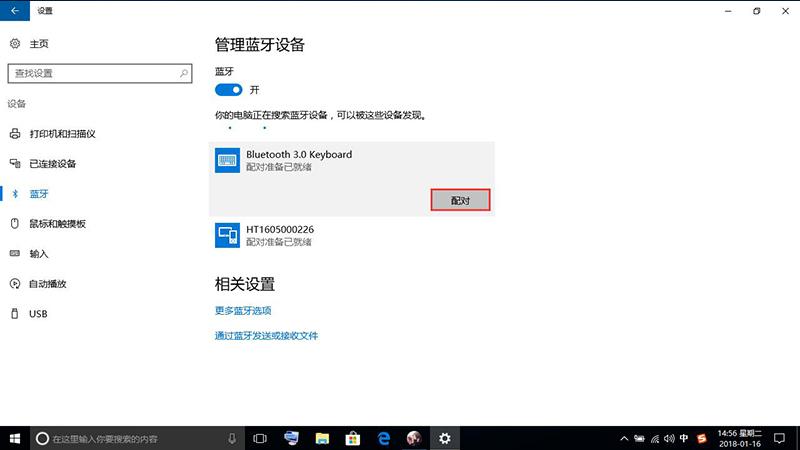Click the AutoPlay icon in sidebar
Viewport: 800px width, 450px height.
[x=15, y=284]
